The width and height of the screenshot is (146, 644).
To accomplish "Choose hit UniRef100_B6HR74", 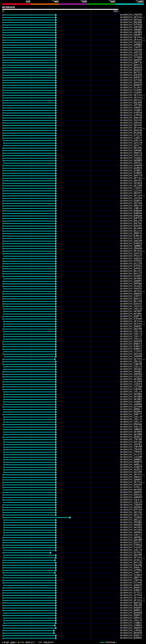I will click(x=131, y=462).
